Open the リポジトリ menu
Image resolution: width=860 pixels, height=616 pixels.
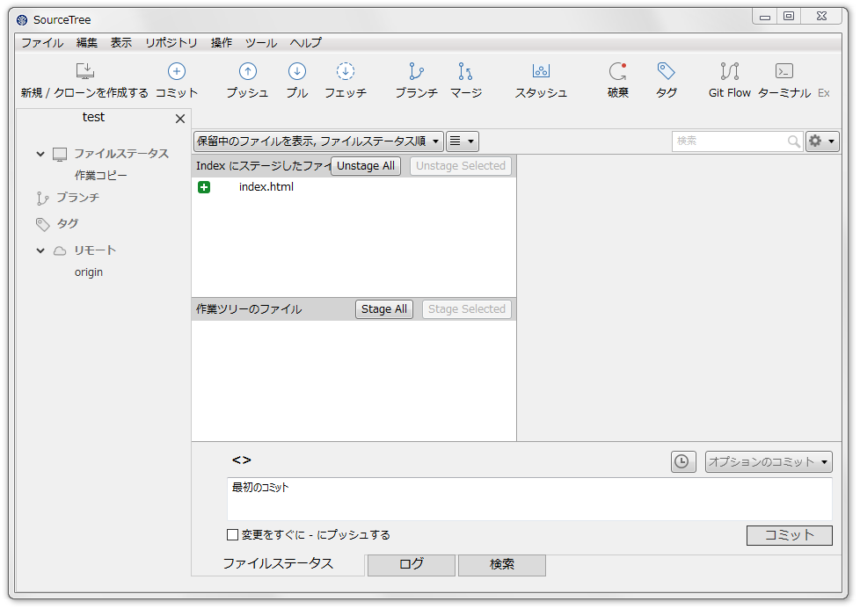pyautogui.click(x=171, y=42)
